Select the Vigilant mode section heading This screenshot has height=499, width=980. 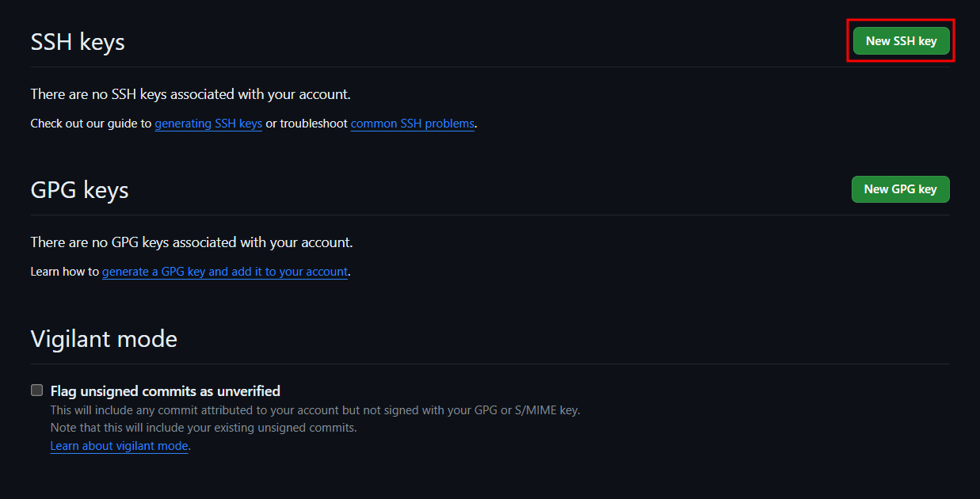coord(104,339)
